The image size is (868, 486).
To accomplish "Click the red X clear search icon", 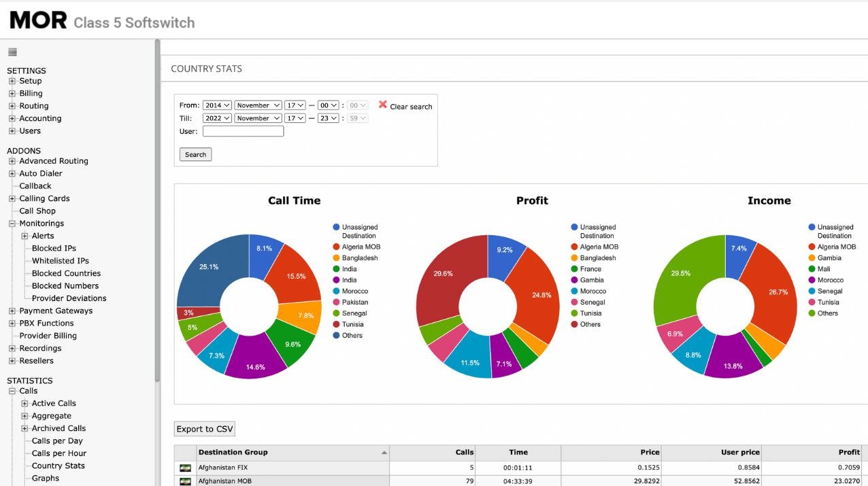I will click(x=384, y=105).
